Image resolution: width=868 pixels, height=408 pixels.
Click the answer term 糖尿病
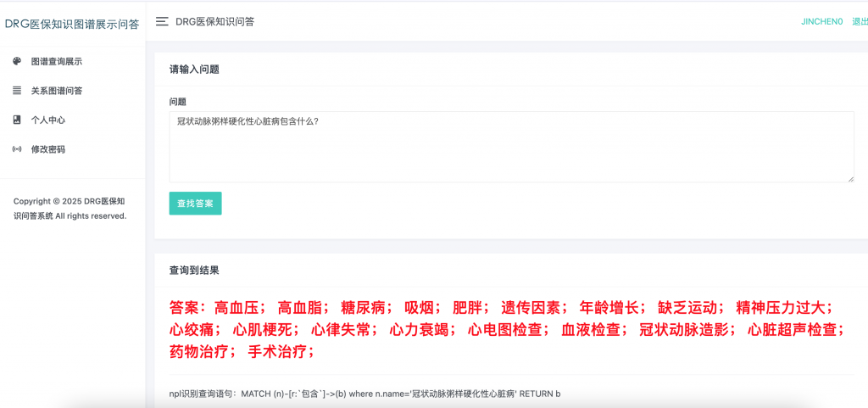point(363,307)
